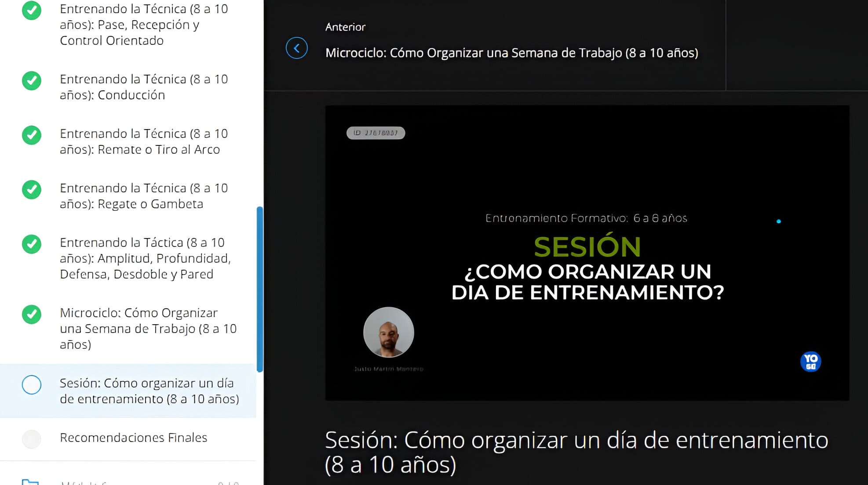The image size is (868, 485).
Task: Click the back arrow circle icon
Action: 296,48
